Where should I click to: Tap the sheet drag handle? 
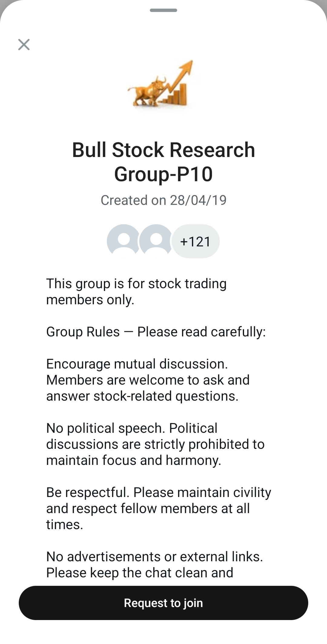(163, 10)
